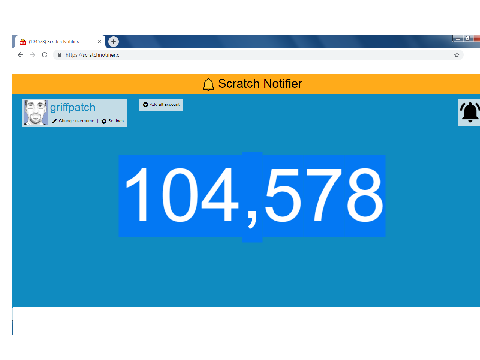This screenshot has height=360, width=480.
Task: Click the lock icon in the address bar
Action: point(59,55)
